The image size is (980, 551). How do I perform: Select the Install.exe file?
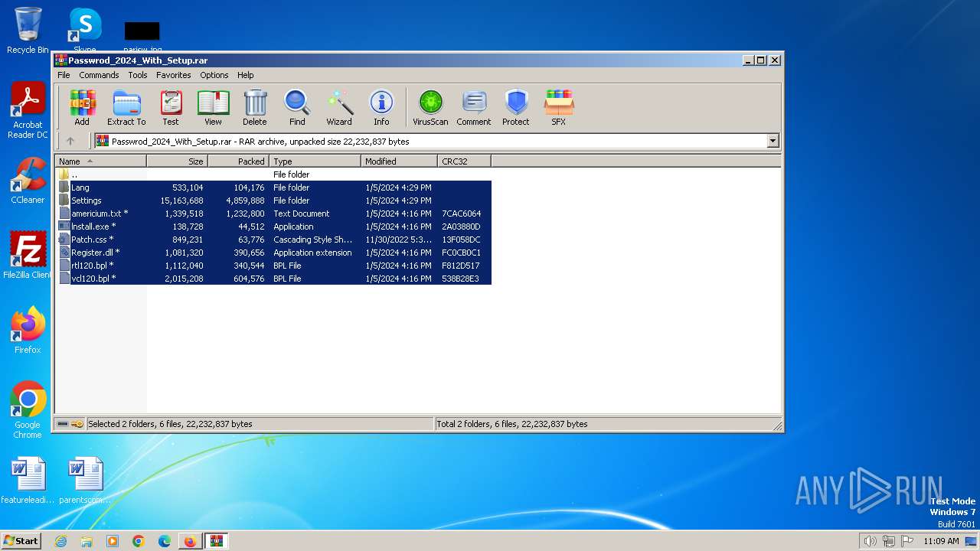pyautogui.click(x=273, y=227)
